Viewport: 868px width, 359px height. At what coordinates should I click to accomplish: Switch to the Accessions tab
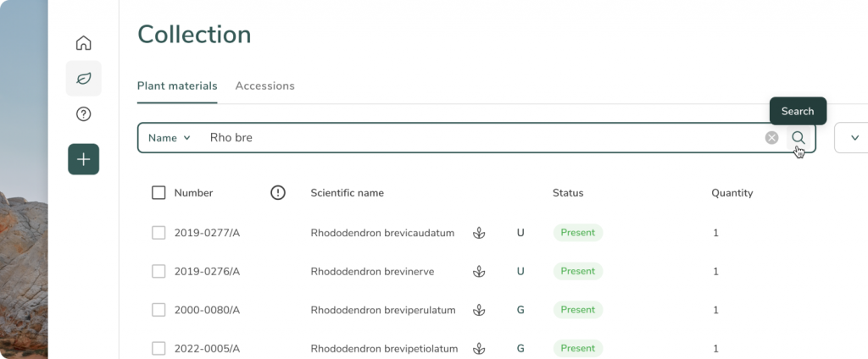click(x=264, y=86)
